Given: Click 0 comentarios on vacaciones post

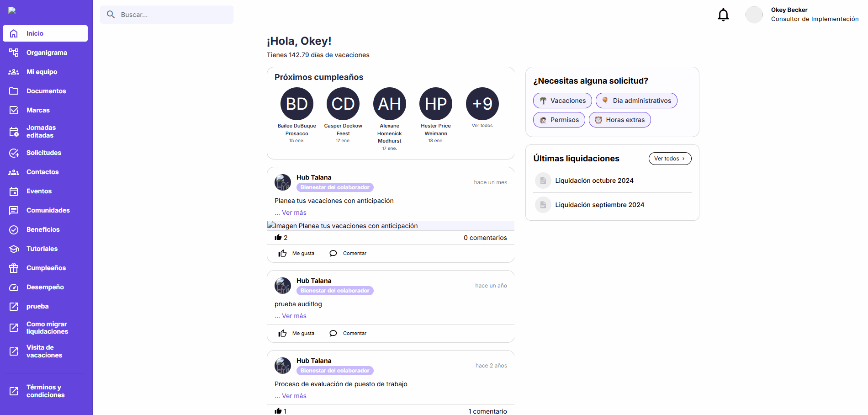Looking at the screenshot, I should (485, 238).
